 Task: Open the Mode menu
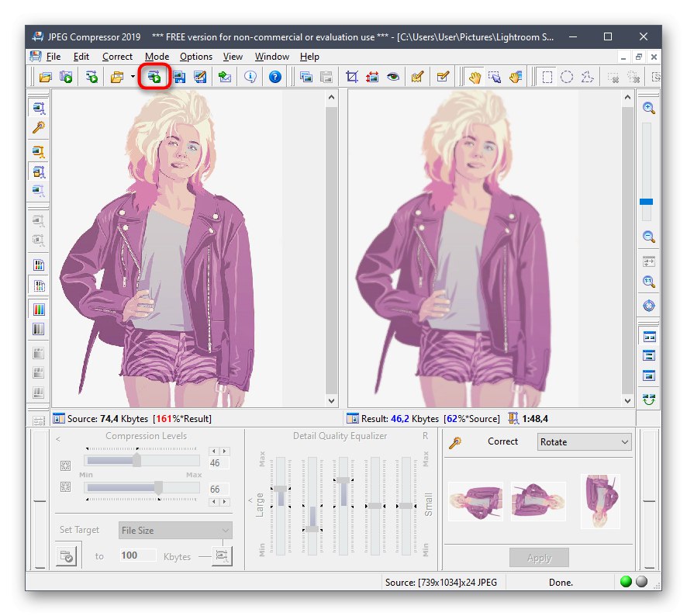tap(157, 57)
